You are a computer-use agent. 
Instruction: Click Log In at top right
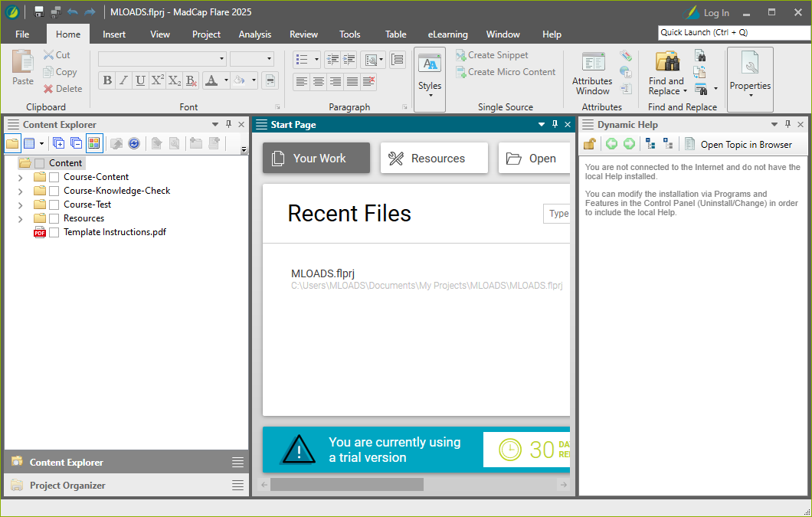716,13
